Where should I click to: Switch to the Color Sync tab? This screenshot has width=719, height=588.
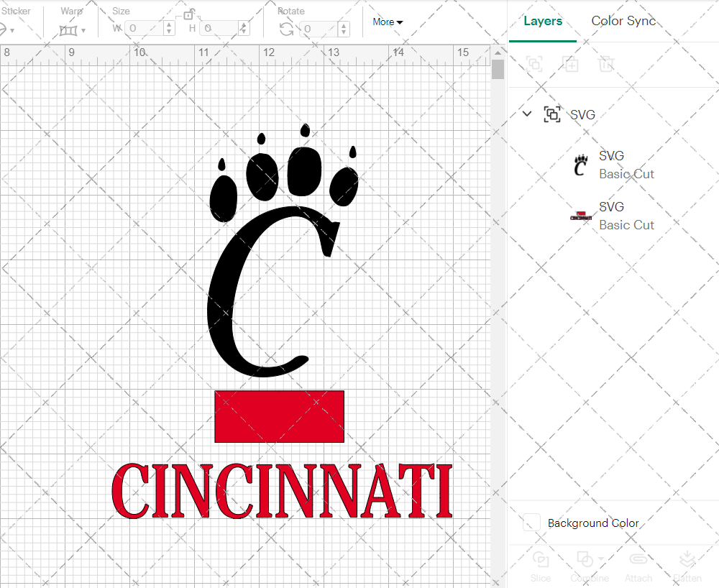[623, 21]
